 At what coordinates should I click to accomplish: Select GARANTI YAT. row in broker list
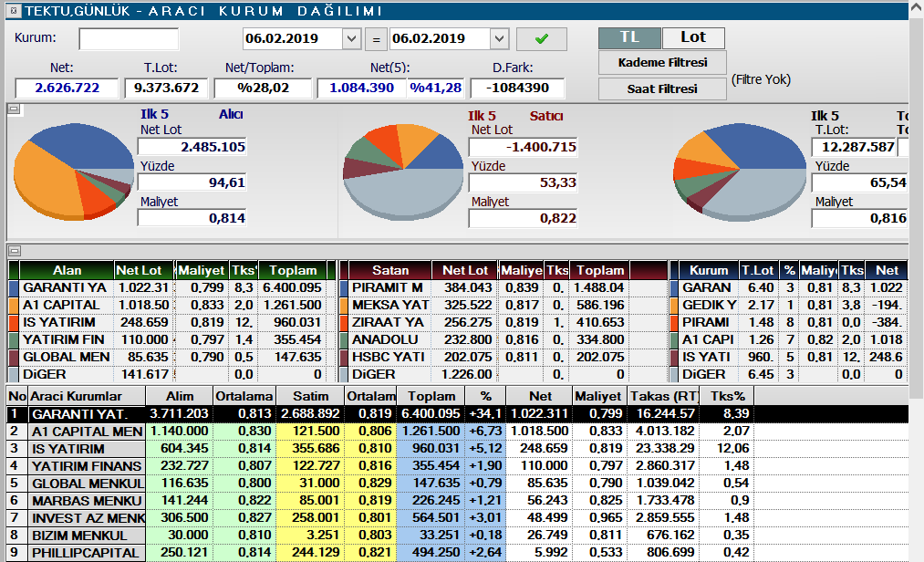click(457, 414)
